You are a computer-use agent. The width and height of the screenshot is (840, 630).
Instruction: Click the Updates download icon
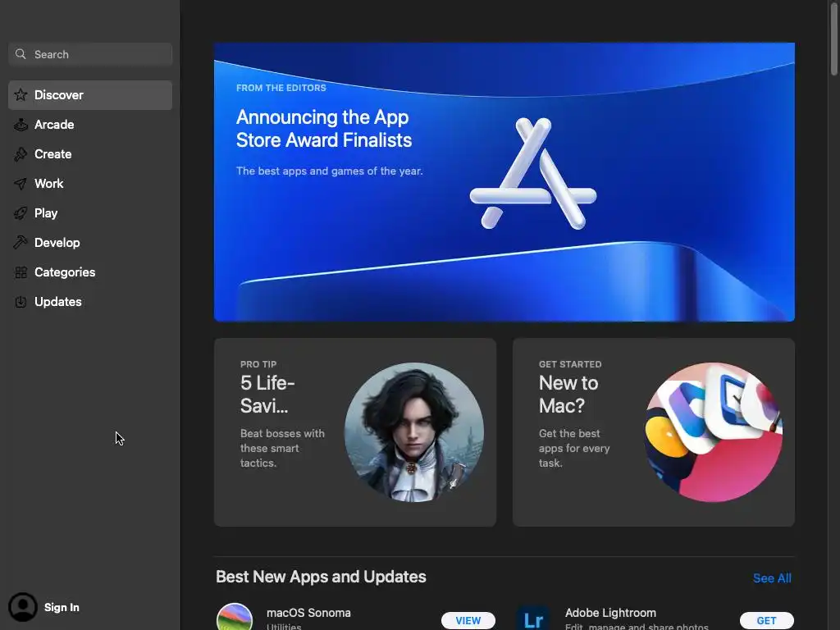click(21, 302)
